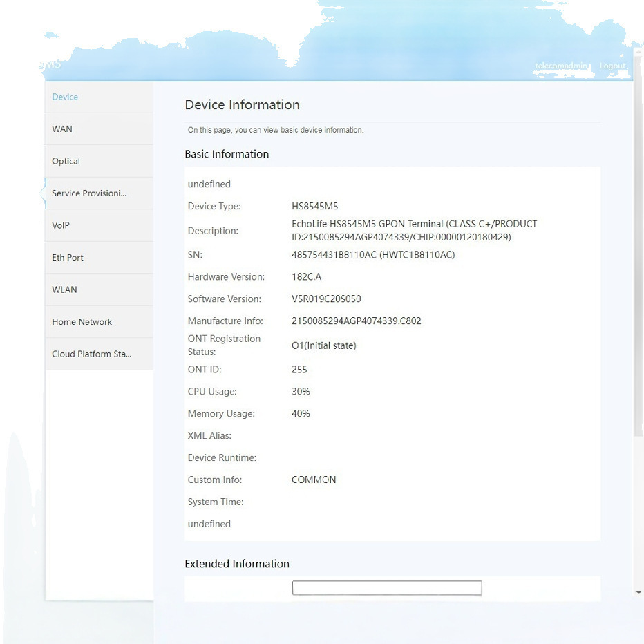The image size is (644, 644).
Task: Click the ONT registration status O1(Initial state)
Action: point(323,345)
